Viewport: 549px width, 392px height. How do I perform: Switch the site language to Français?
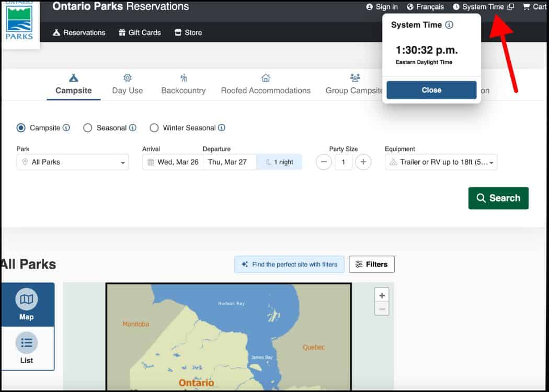(x=425, y=7)
